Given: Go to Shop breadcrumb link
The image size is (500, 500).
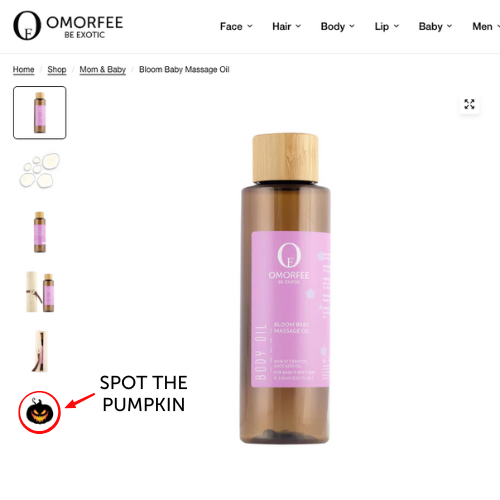Looking at the screenshot, I should 57,69.
